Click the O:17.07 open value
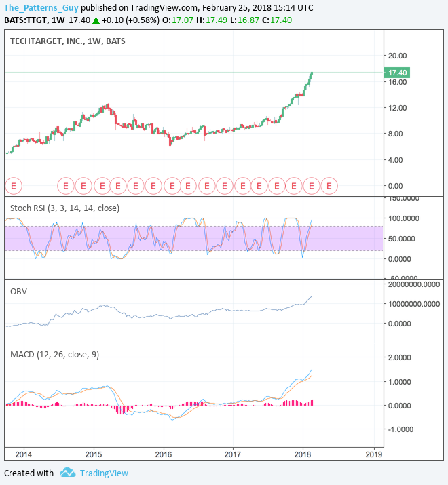 click(178, 20)
